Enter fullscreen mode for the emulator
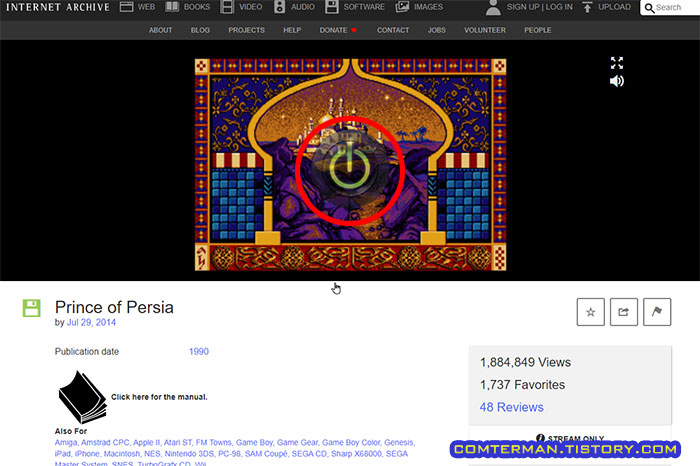The width and height of the screenshot is (700, 466). (x=617, y=63)
